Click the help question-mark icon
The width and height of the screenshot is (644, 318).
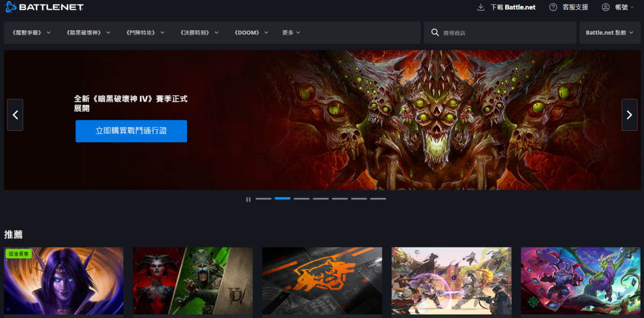click(x=553, y=7)
